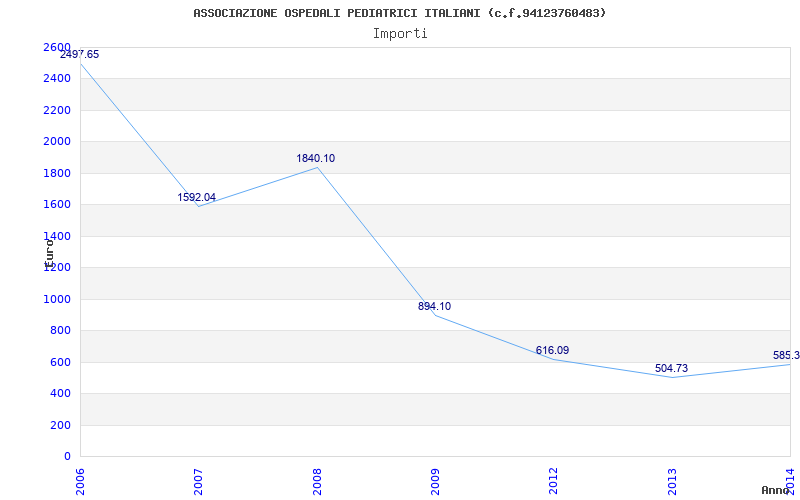Image resolution: width=800 pixels, height=500 pixels.
Task: Click the 894.10 data label
Action: coord(434,306)
